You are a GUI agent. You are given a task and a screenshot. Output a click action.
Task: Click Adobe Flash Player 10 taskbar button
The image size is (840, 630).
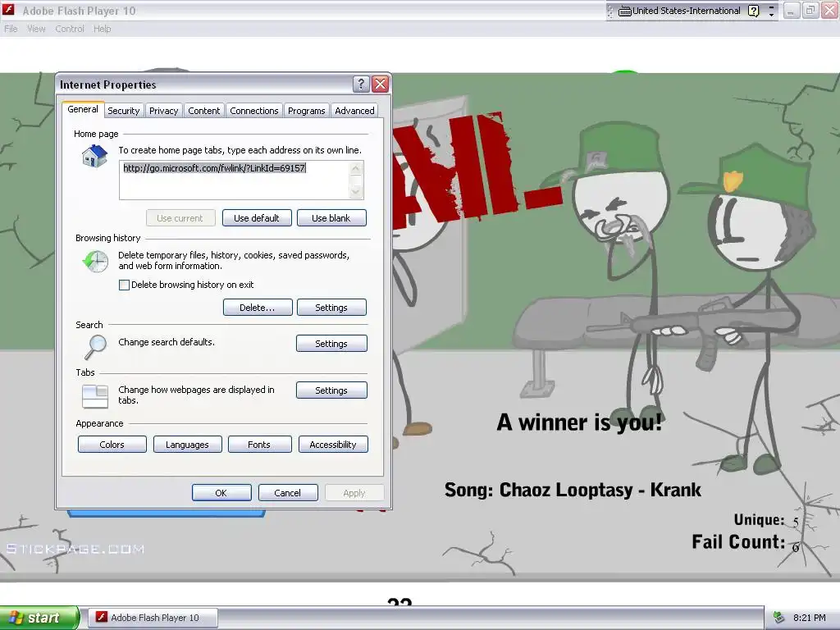(x=153, y=618)
